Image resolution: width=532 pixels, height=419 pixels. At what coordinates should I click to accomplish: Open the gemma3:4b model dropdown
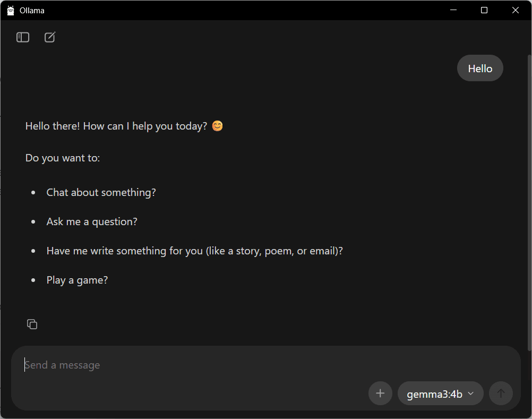(440, 394)
